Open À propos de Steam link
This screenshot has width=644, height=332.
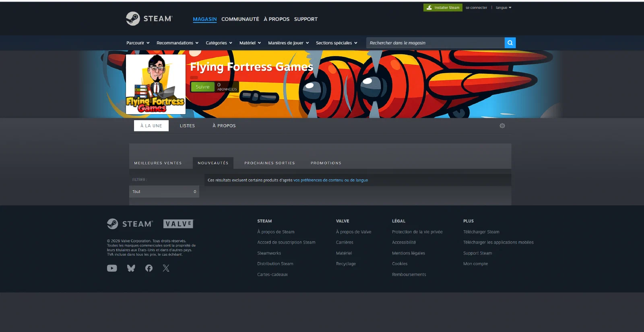276,232
